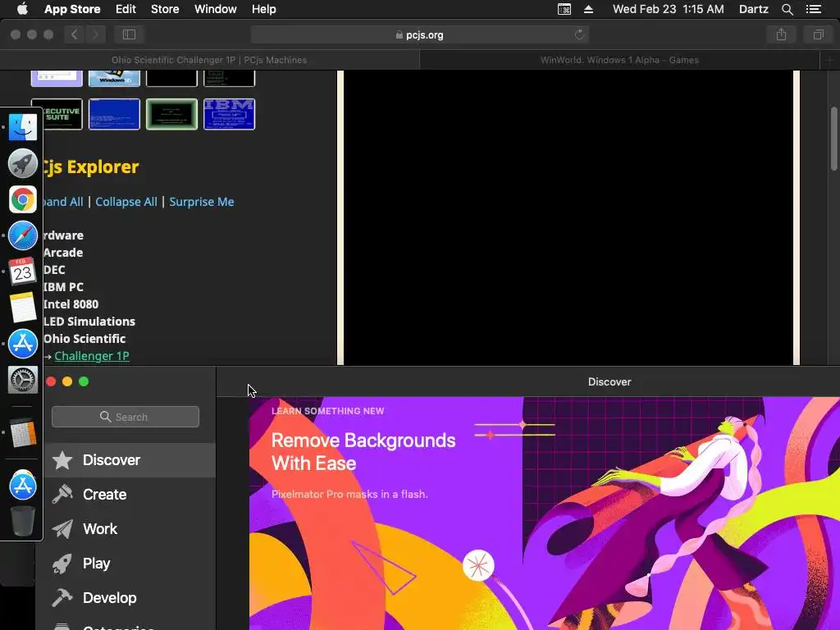
Task: Open the Windows logo thumbnail
Action: [114, 78]
